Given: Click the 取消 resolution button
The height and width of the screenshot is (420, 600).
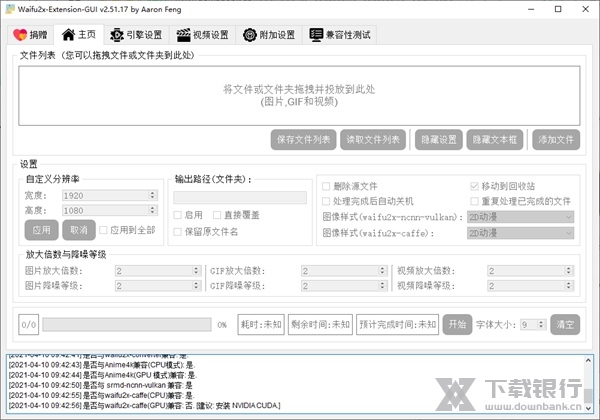Looking at the screenshot, I should tap(79, 230).
